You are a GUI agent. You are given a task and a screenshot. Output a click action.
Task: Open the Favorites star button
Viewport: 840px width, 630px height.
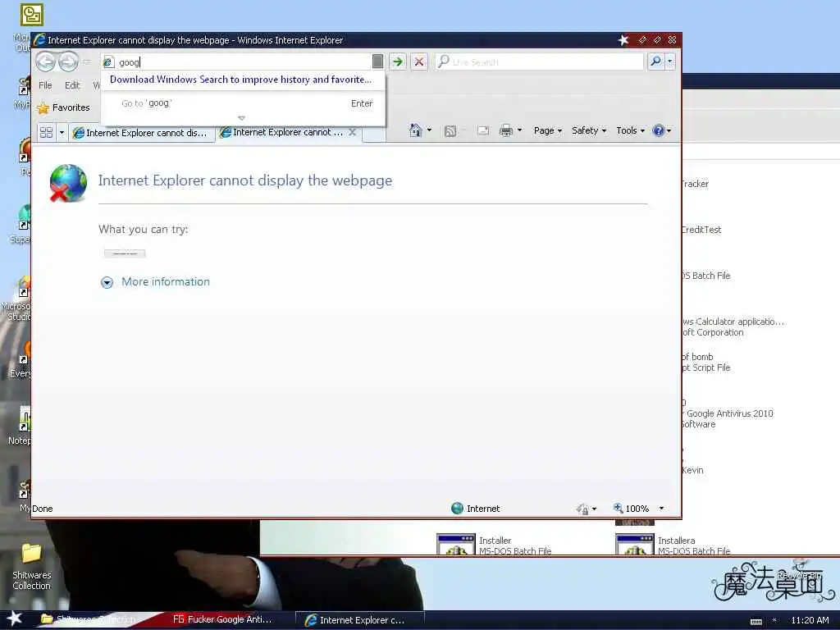click(x=63, y=107)
